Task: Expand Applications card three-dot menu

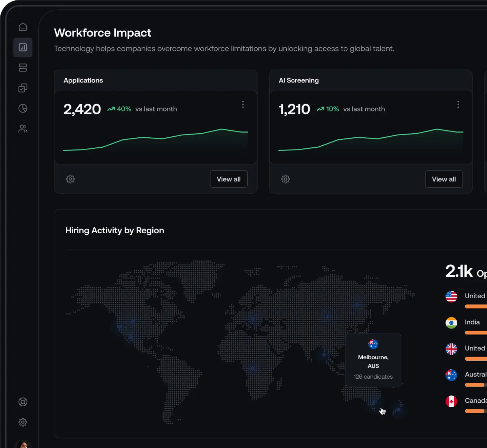Action: coord(243,105)
